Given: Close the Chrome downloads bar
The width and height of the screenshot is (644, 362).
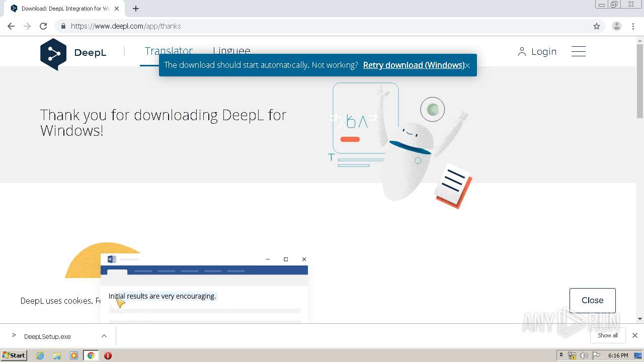Looking at the screenshot, I should [635, 335].
